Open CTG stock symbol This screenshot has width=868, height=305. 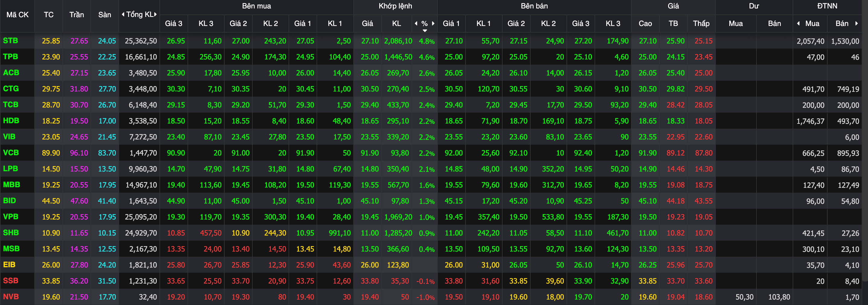11,89
